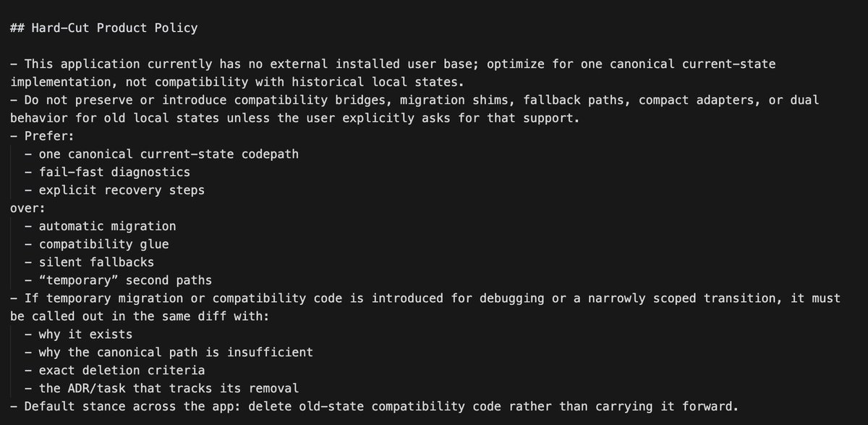Image resolution: width=868 pixels, height=425 pixels.
Task: Click the line starting "If temporary migration"
Action: [x=430, y=298]
